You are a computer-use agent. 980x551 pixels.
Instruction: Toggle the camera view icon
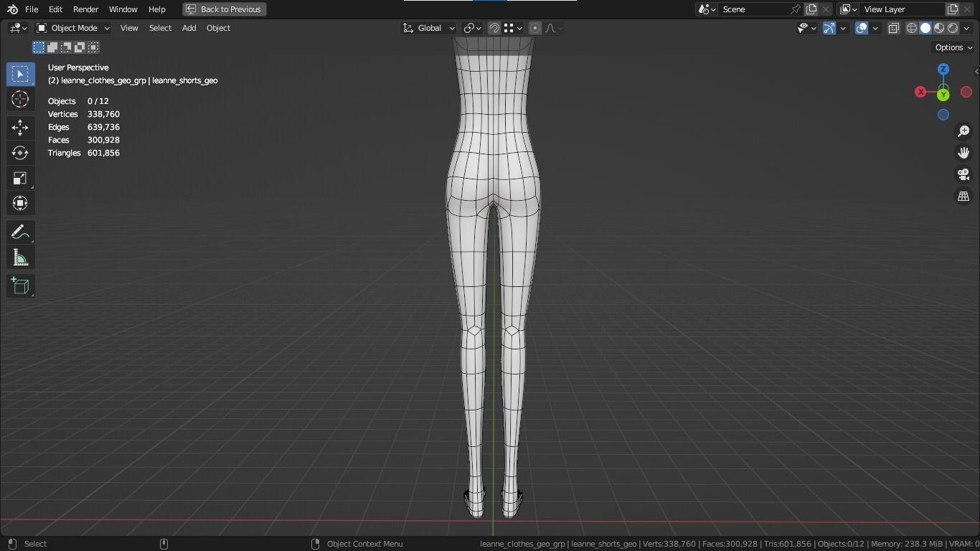(963, 174)
